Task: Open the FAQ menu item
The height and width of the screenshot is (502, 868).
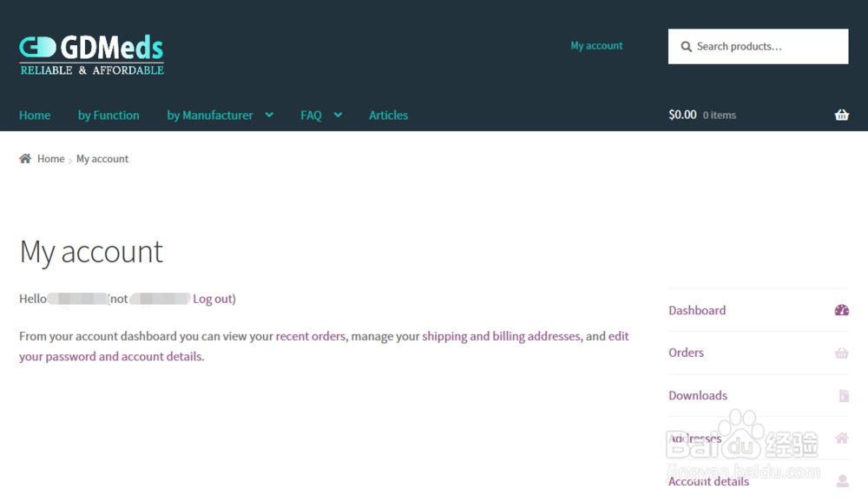Action: coord(311,116)
